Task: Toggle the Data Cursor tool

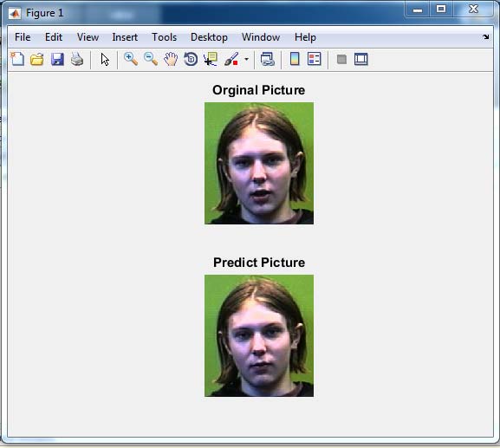Action: click(211, 59)
